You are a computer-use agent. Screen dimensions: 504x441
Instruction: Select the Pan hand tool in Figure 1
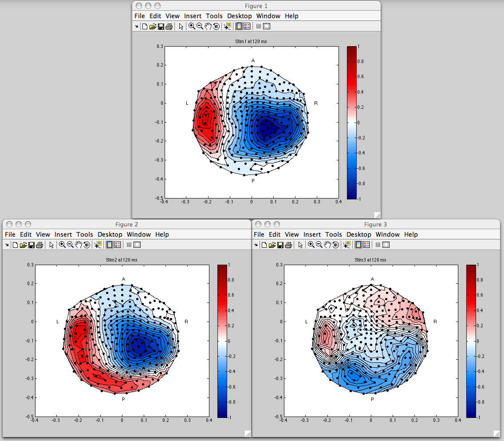(208, 26)
